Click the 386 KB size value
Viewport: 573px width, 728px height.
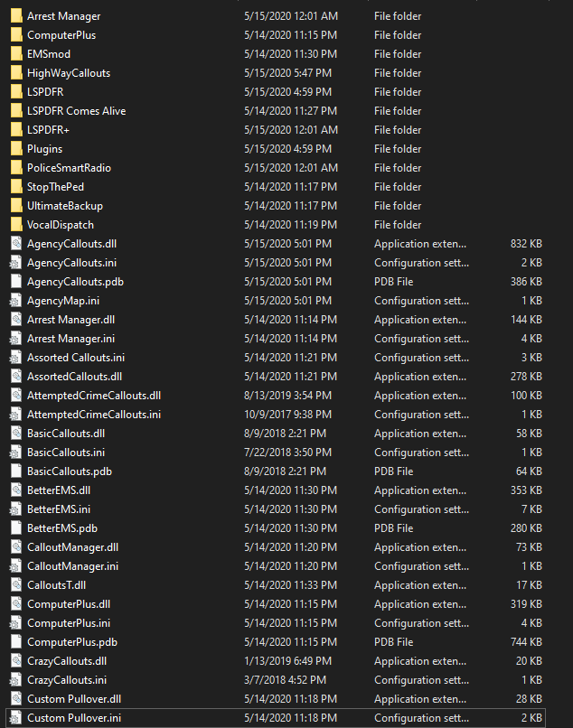click(526, 282)
